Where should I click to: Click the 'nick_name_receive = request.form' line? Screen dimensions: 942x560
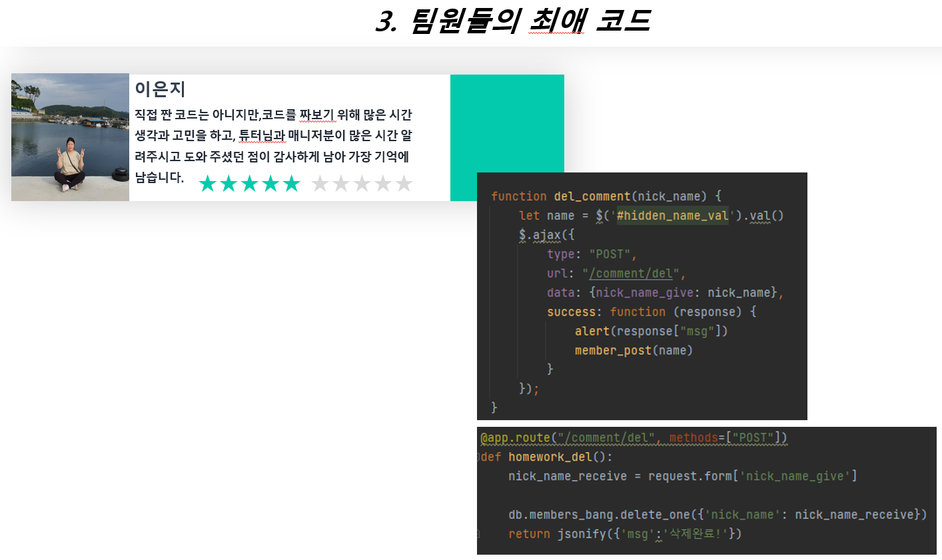point(683,477)
